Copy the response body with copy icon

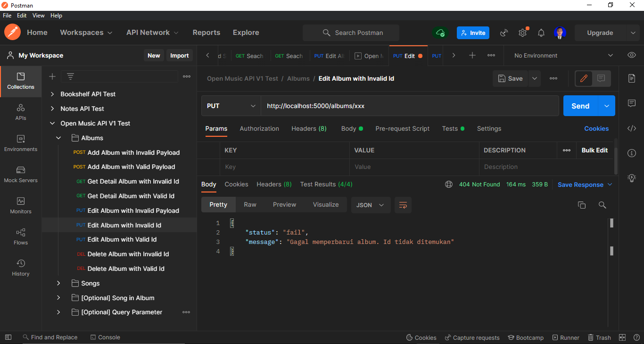click(x=582, y=205)
